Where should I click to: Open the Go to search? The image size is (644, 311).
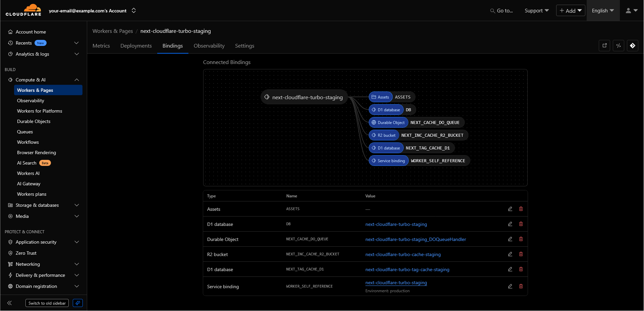pos(502,11)
